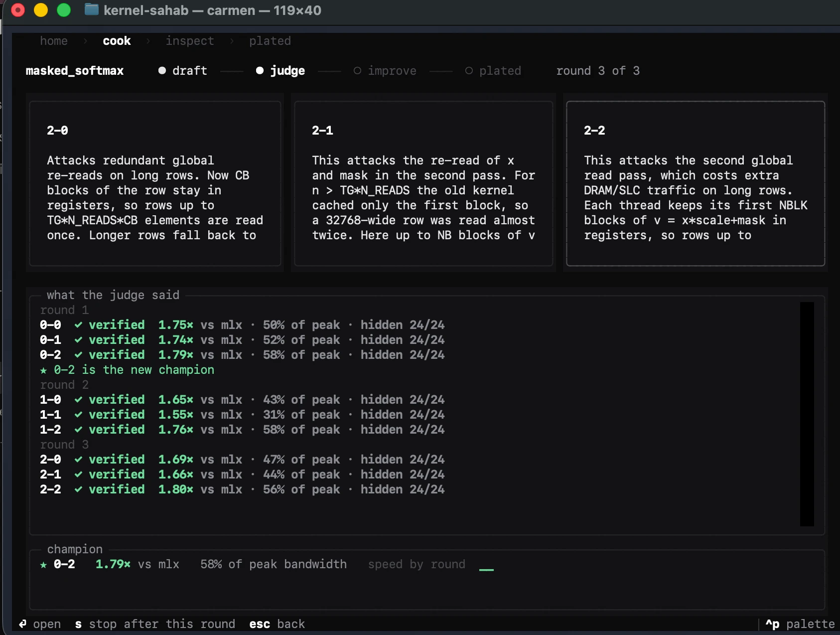Click the 'what the judge said' panel title
The width and height of the screenshot is (840, 635).
[x=113, y=295]
